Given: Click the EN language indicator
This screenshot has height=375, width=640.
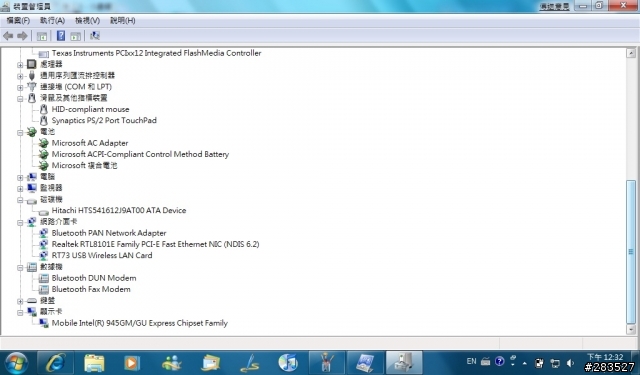Looking at the screenshot, I should pyautogui.click(x=471, y=362).
